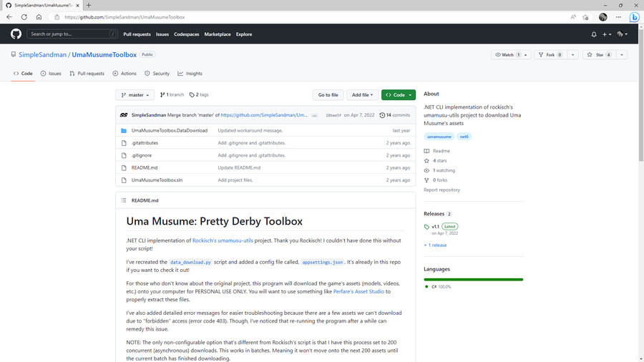Screen dimensions: 644x362
Task: Switch to the Insights tab
Action: coord(190,74)
